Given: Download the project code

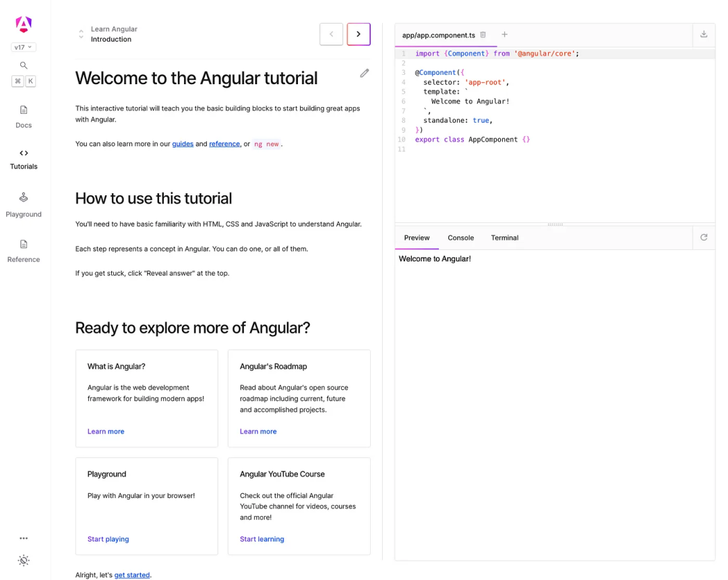Looking at the screenshot, I should coord(704,34).
